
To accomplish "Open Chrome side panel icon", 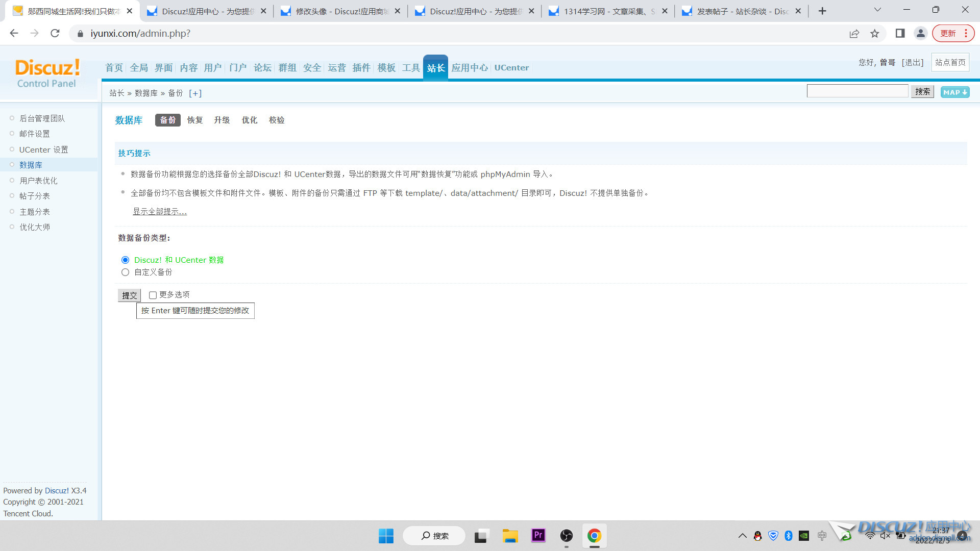I will 900,33.
